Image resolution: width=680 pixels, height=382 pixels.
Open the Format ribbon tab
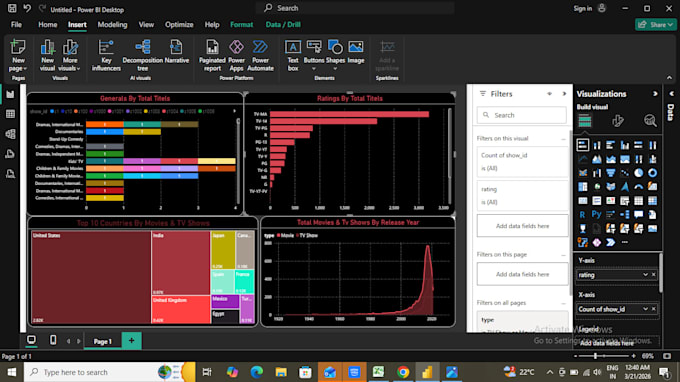pyautogui.click(x=242, y=25)
